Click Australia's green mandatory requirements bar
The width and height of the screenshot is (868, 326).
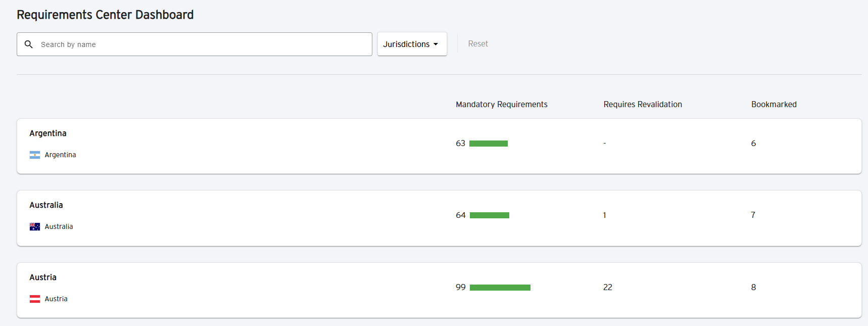[489, 215]
